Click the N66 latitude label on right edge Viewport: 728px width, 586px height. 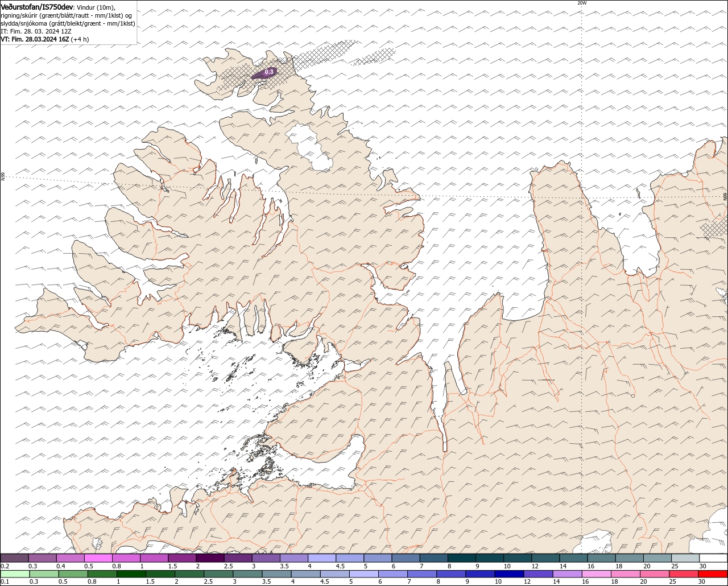tap(725, 196)
